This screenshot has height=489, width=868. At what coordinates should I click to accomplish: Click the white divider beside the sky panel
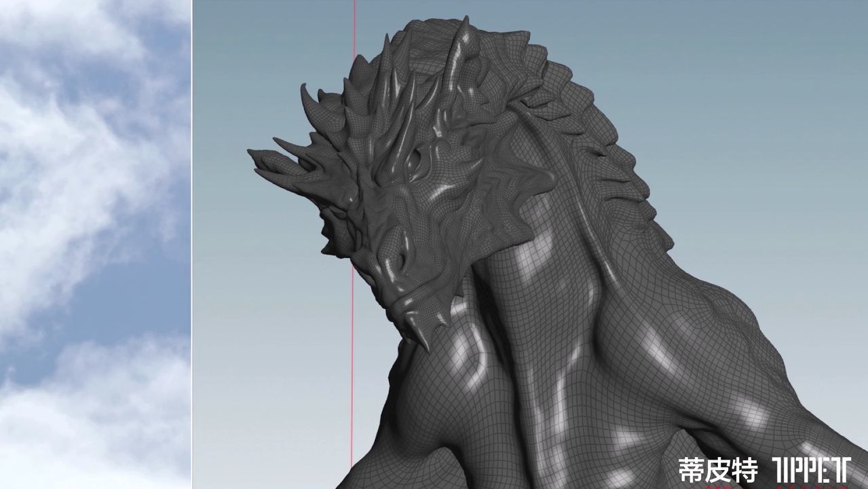tap(192, 244)
